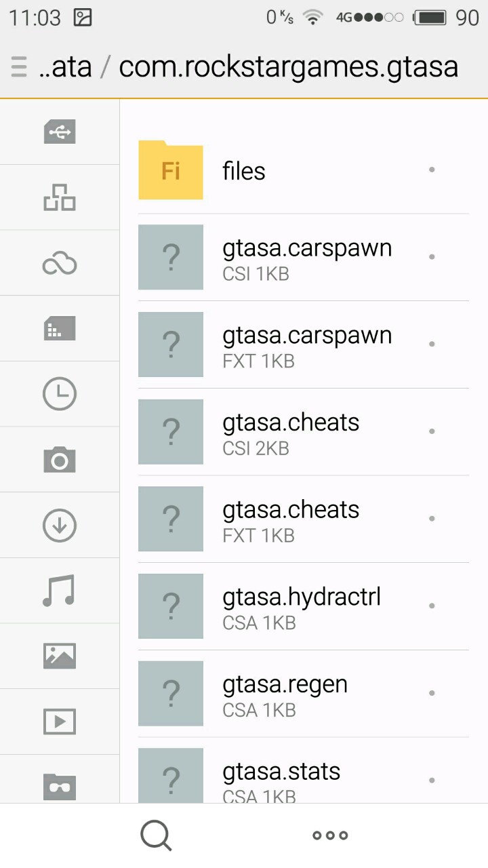Screen dimensions: 488x868
Task: Show recent files via clock icon
Action: coord(60,394)
